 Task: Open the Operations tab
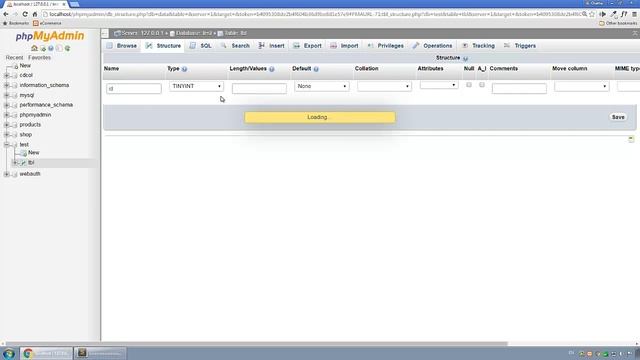(x=433, y=46)
